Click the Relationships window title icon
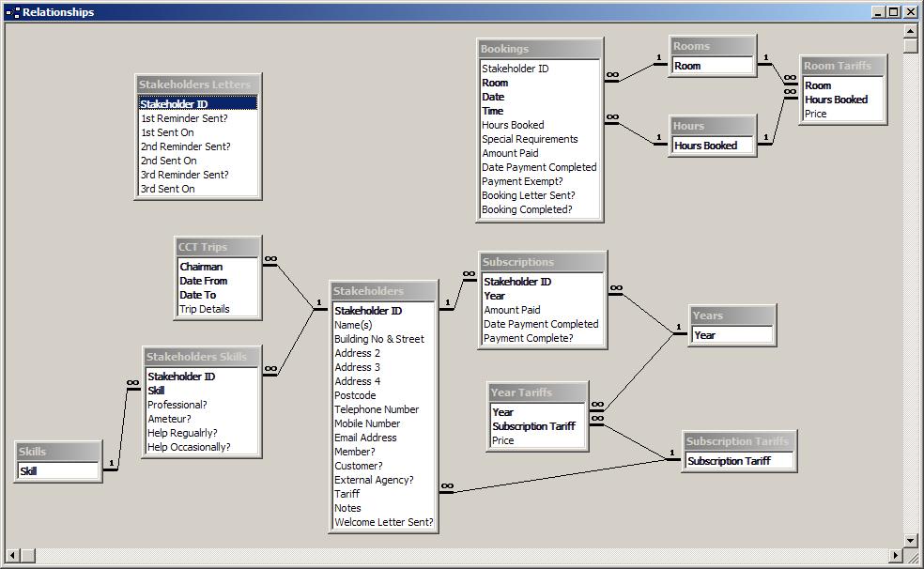The height and width of the screenshot is (569, 924). pos(12,12)
